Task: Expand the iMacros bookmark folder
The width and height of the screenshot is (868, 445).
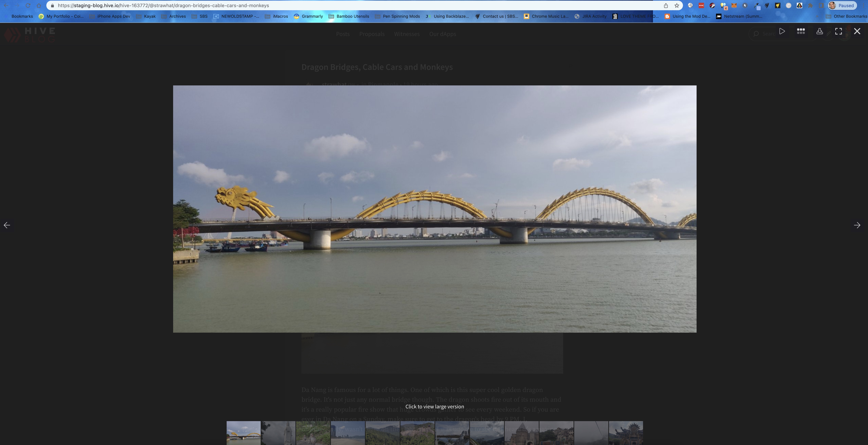Action: pos(276,16)
